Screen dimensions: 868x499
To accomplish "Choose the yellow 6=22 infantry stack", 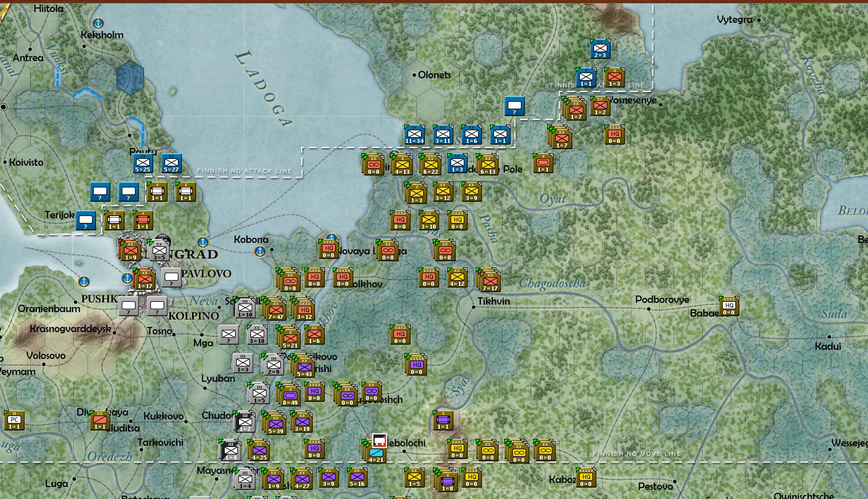I will tap(430, 165).
